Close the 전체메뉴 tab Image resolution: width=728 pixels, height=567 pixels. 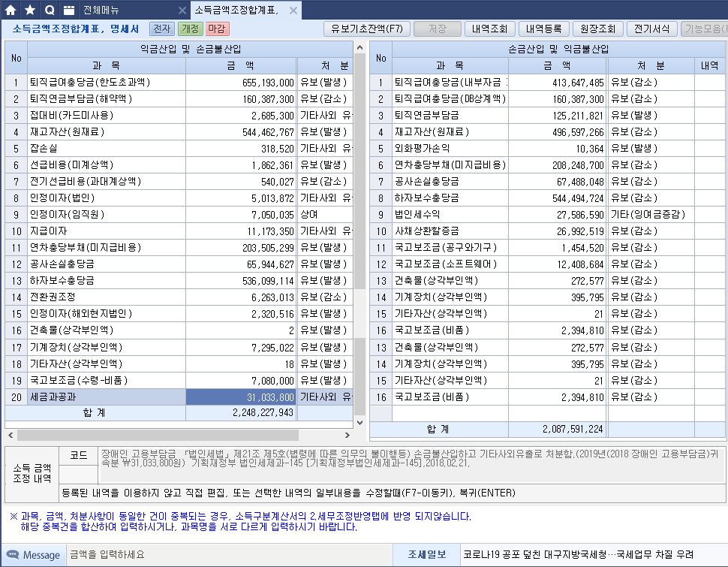182,11
